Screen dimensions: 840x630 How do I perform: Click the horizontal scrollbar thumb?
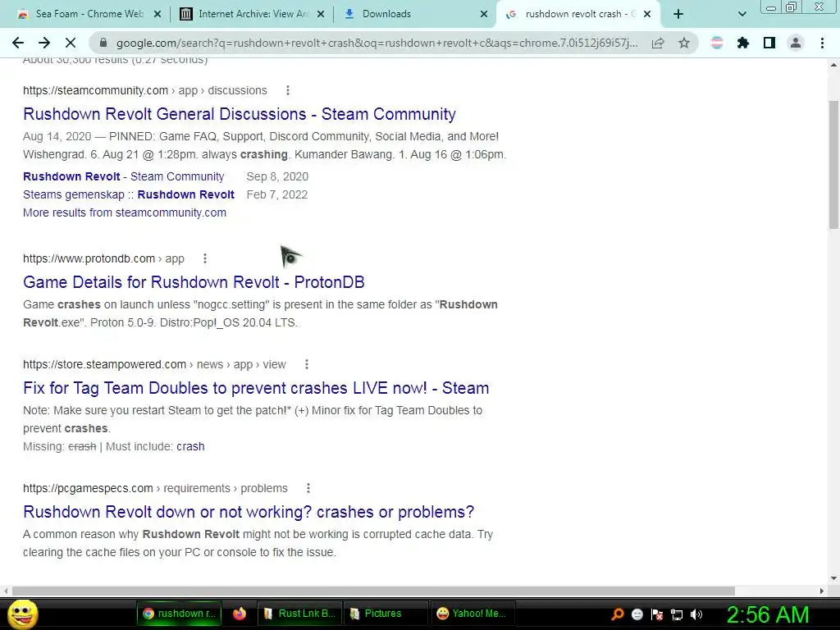[x=373, y=591]
